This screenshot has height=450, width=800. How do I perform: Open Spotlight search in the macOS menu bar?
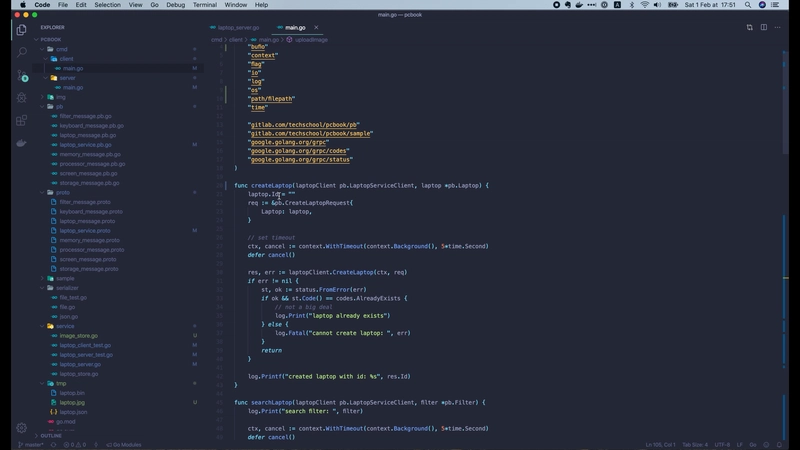pos(748,5)
